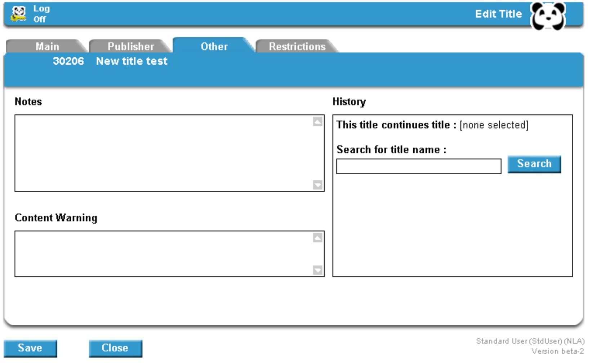This screenshot has width=592, height=364.
Task: Click the Notes scrollbar up arrow
Action: click(x=317, y=122)
